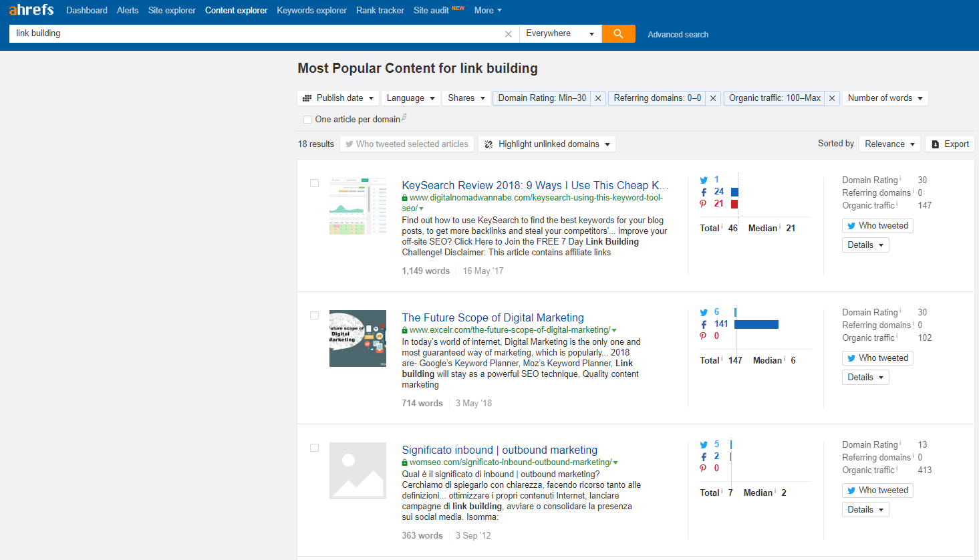Image resolution: width=979 pixels, height=560 pixels.
Task: Open Content explorer in top navigation
Action: point(236,10)
